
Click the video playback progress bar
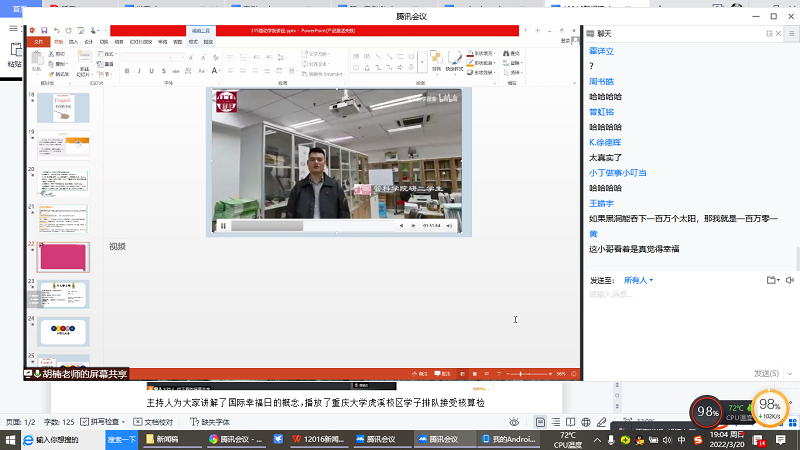point(312,226)
